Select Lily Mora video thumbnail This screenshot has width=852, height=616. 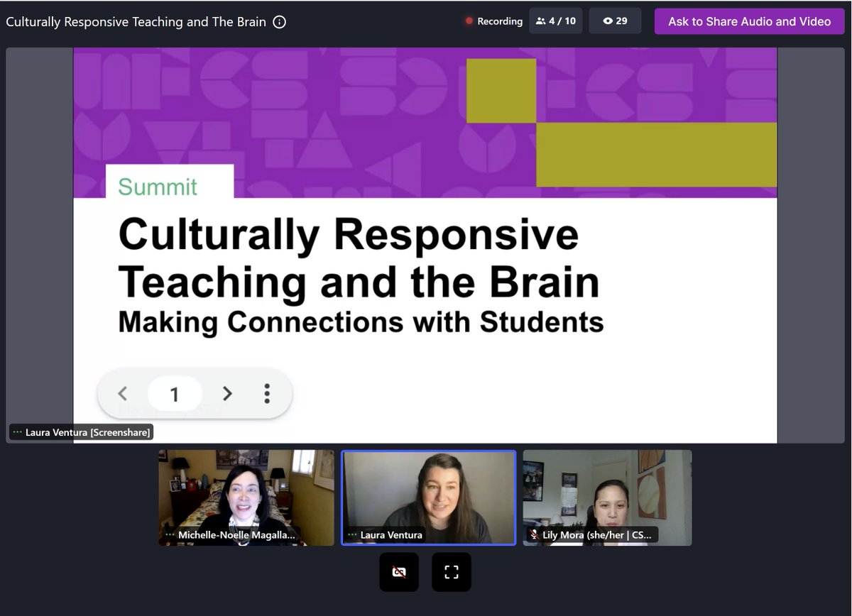coord(608,497)
